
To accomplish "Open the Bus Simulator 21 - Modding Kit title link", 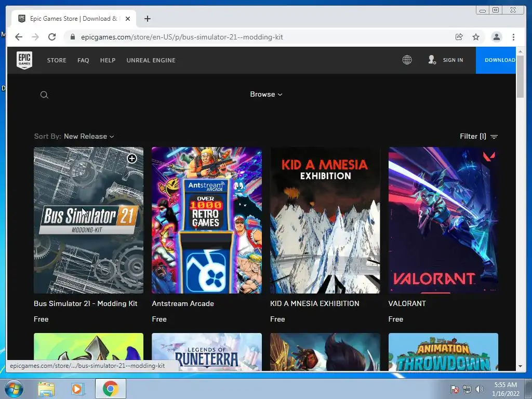I will tap(86, 303).
